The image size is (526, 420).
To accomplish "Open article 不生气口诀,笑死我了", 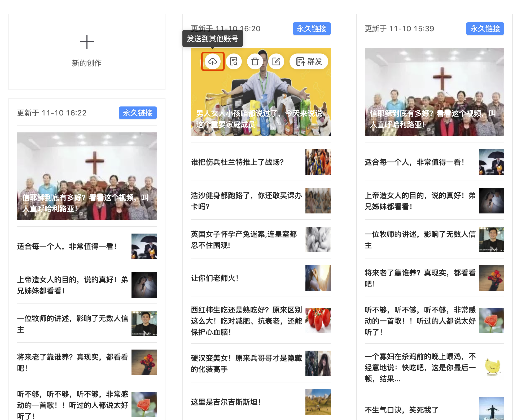I will pyautogui.click(x=402, y=410).
